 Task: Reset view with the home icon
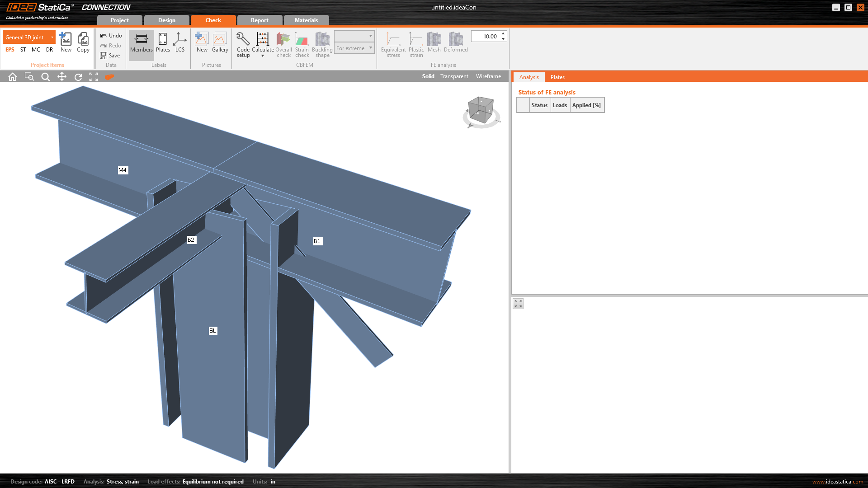coord(13,77)
